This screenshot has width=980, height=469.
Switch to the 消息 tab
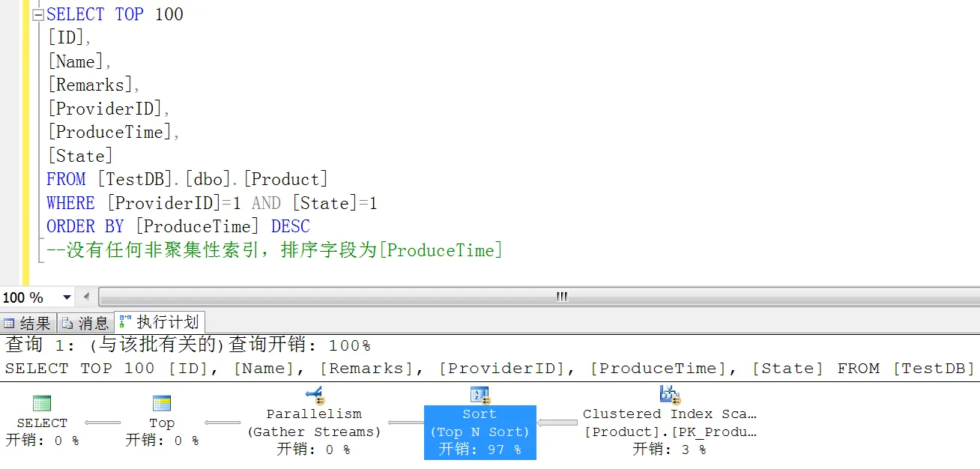(x=85, y=323)
